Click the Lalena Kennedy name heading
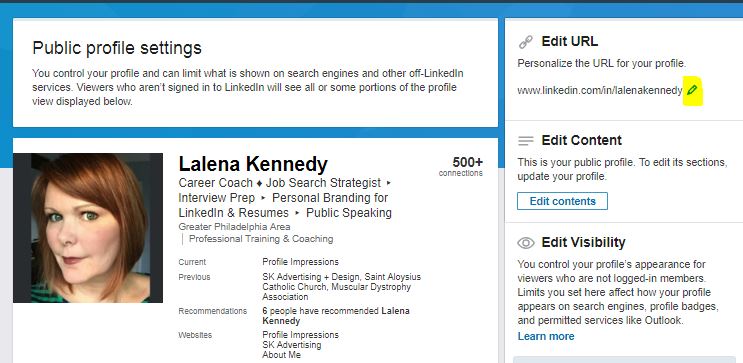 click(x=253, y=164)
